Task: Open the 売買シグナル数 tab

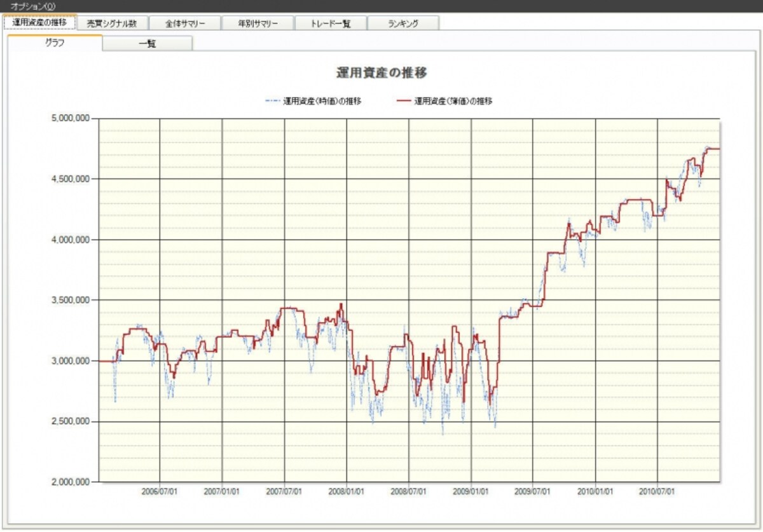Action: click(x=112, y=23)
